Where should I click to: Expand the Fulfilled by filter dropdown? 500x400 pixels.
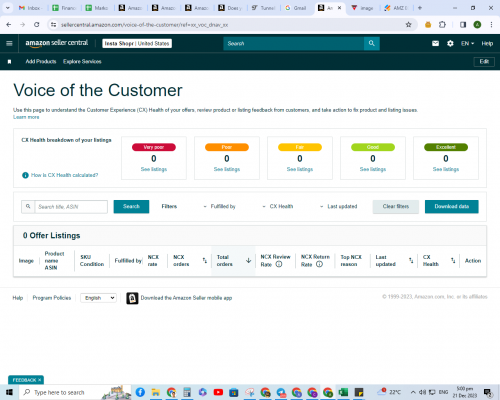pos(220,207)
